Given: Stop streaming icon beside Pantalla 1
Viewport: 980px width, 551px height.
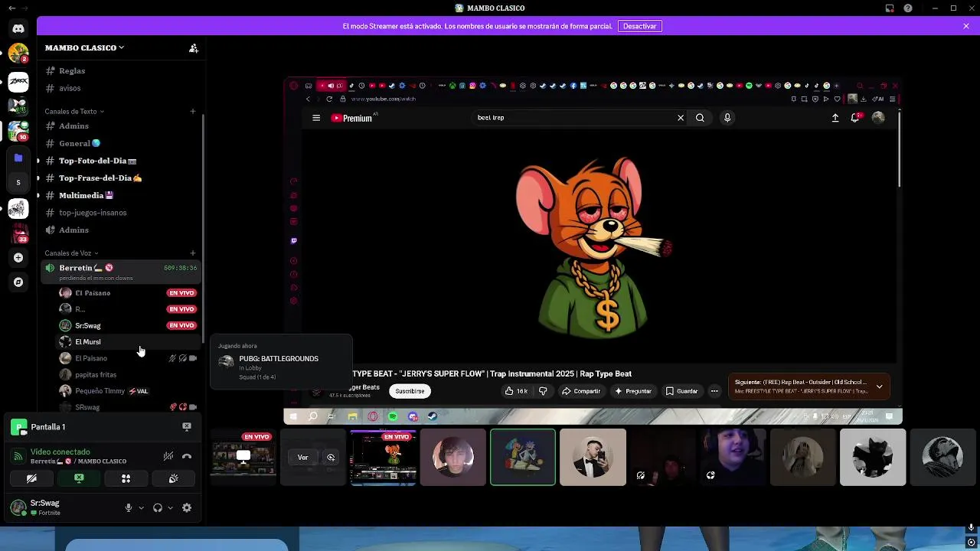Looking at the screenshot, I should tap(187, 427).
